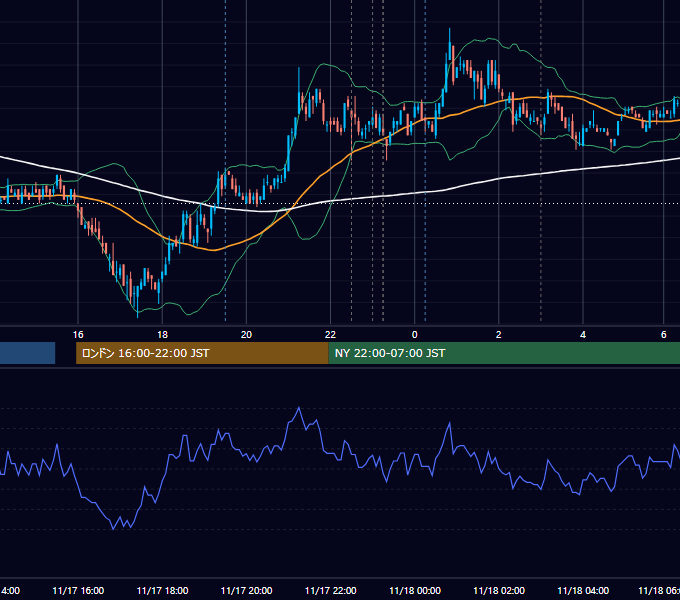The height and width of the screenshot is (600, 680).
Task: Click the NY 22:00-07:00 JST session bar
Action: click(504, 353)
